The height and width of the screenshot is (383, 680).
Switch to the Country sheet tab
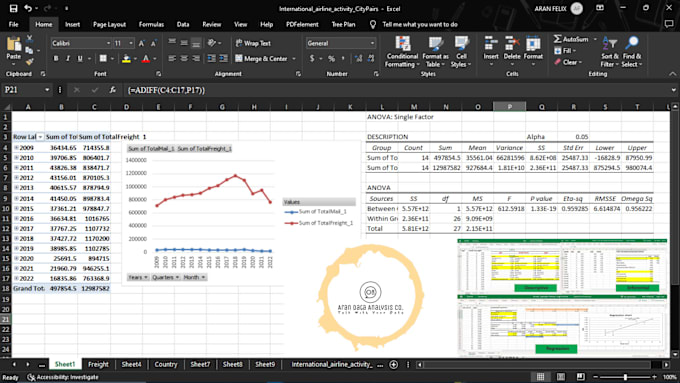166,364
